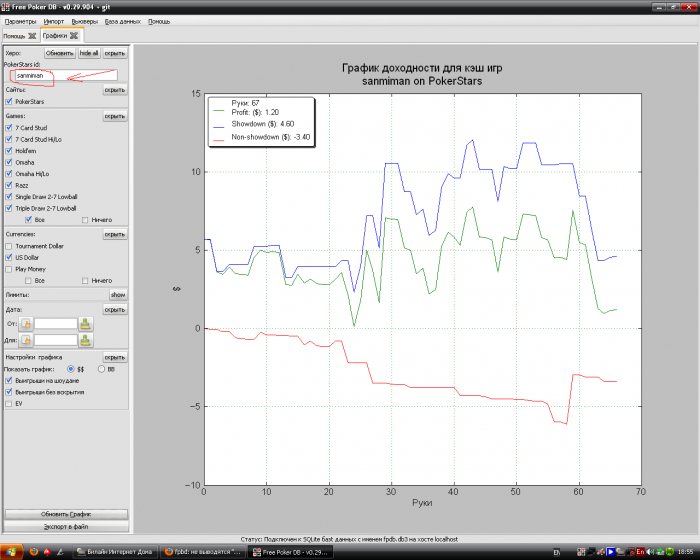700x560 pixels.
Task: Click the Обновить График button
Action: pyautogui.click(x=66, y=514)
